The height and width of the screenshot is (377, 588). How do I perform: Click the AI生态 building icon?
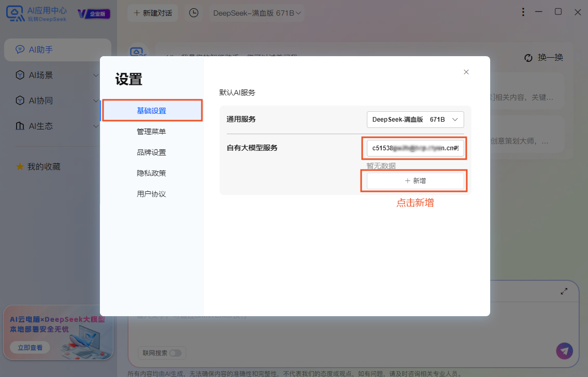[20, 126]
